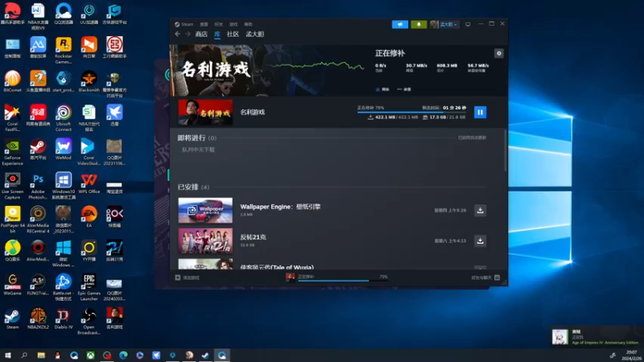The height and width of the screenshot is (362, 644).
Task: Select the Epic Games Launcher icon
Action: [x=89, y=287]
